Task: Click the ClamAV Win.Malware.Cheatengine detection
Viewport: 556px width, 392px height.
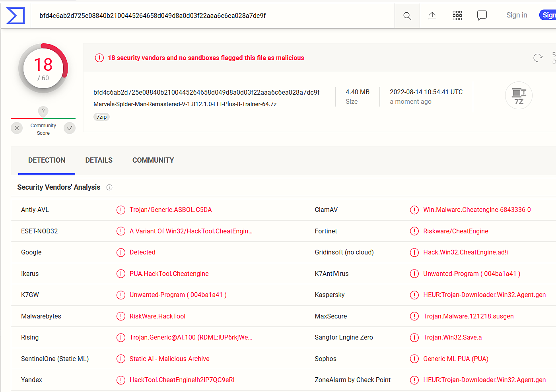Action: coord(476,210)
